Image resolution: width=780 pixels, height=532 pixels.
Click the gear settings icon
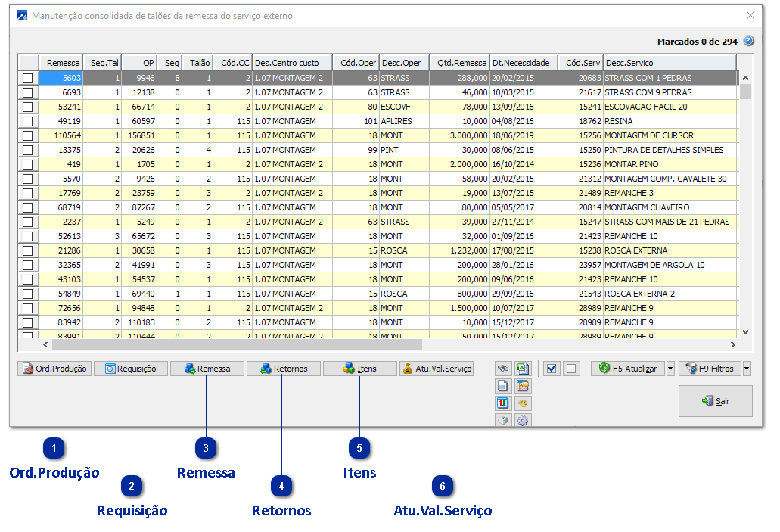click(x=523, y=421)
